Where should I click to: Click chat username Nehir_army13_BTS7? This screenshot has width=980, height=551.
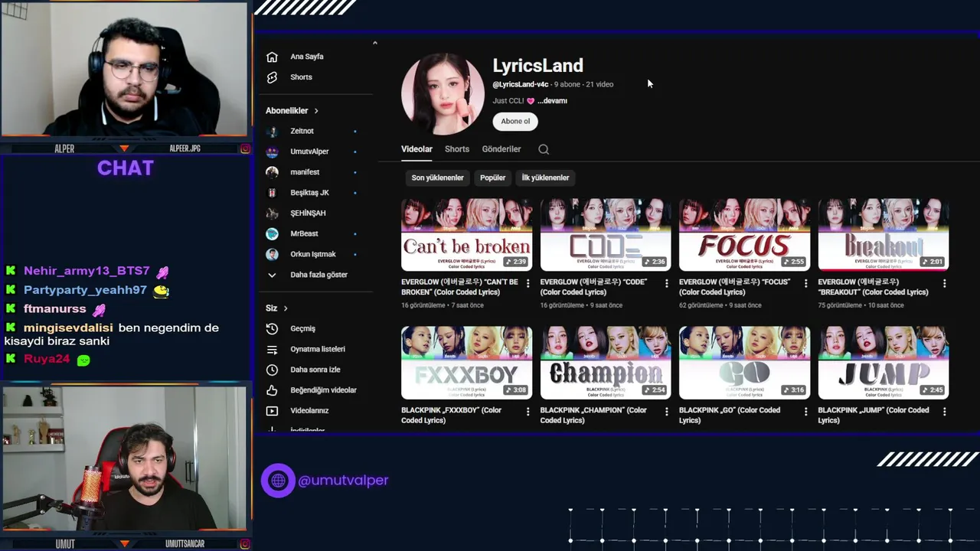click(x=87, y=271)
